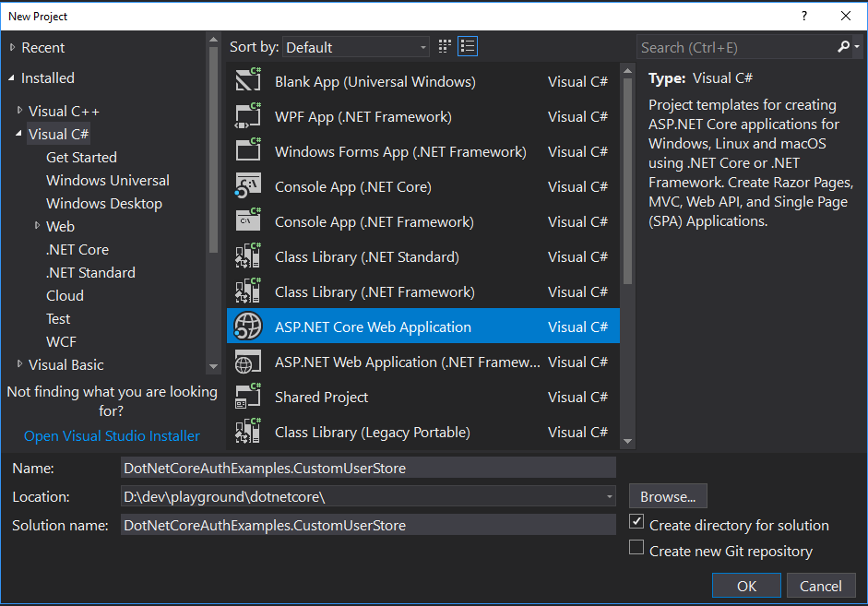Select Console App (.NET Framework) template name
The image size is (868, 606).
375,222
